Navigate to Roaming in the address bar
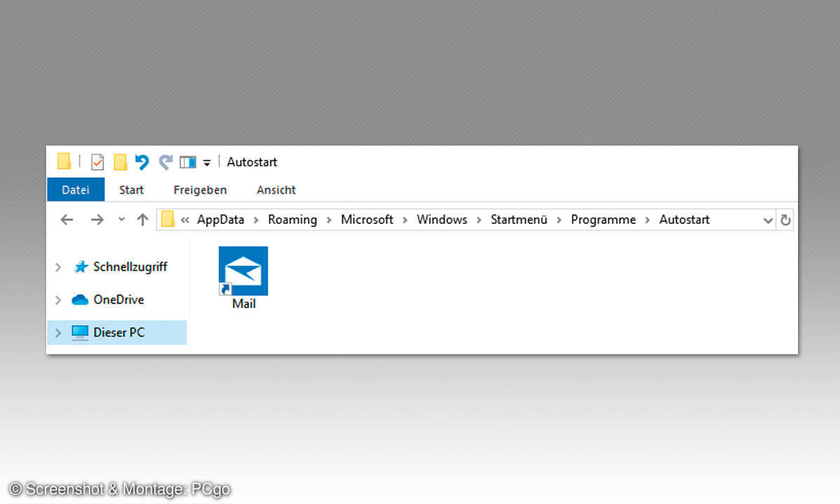840x504 pixels. click(293, 219)
